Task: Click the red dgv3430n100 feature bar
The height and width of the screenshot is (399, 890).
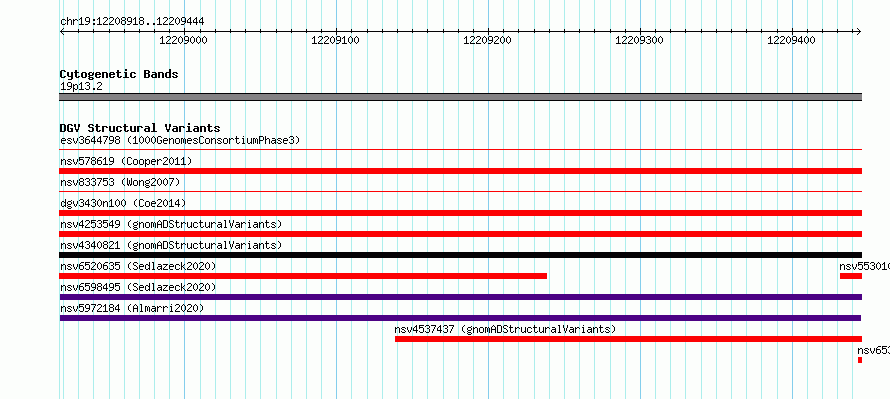Action: 460,213
